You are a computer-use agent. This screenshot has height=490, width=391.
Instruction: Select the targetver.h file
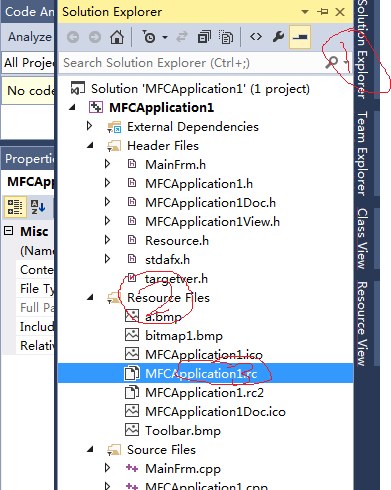pyautogui.click(x=176, y=279)
